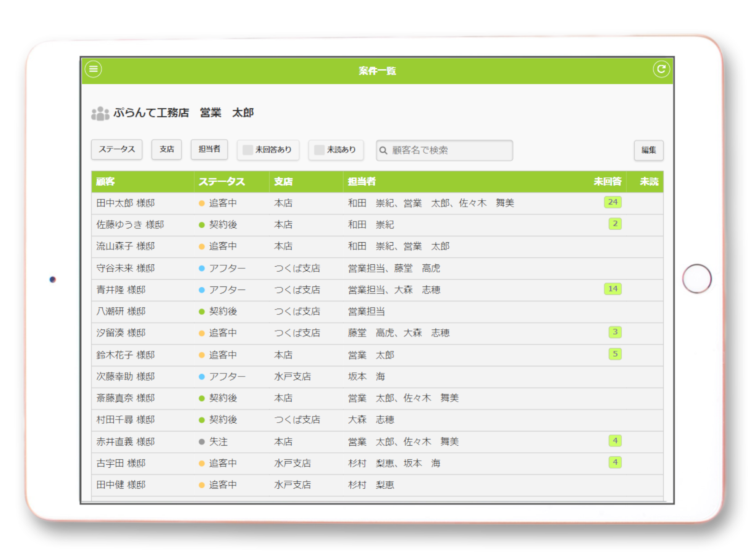Sort by 顧客 column header
The width and height of the screenshot is (756, 552).
point(105,182)
